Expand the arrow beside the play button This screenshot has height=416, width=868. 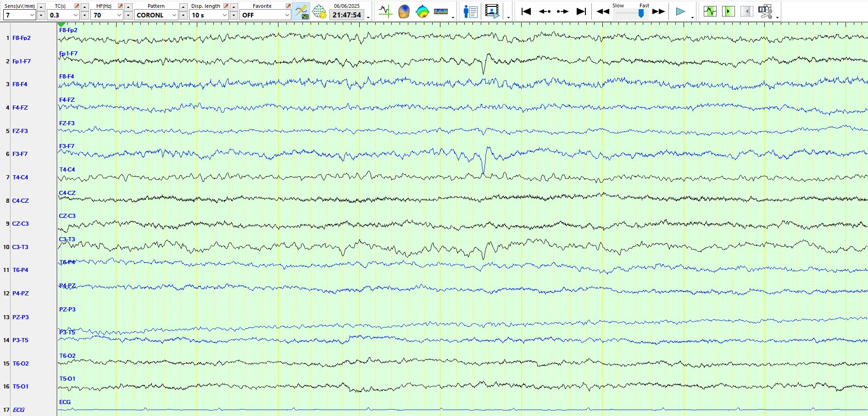(x=692, y=17)
